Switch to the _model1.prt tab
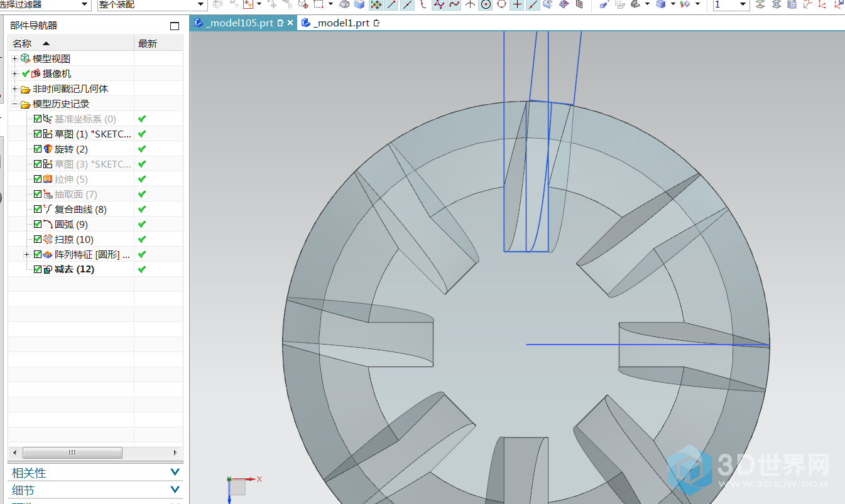 click(x=341, y=23)
